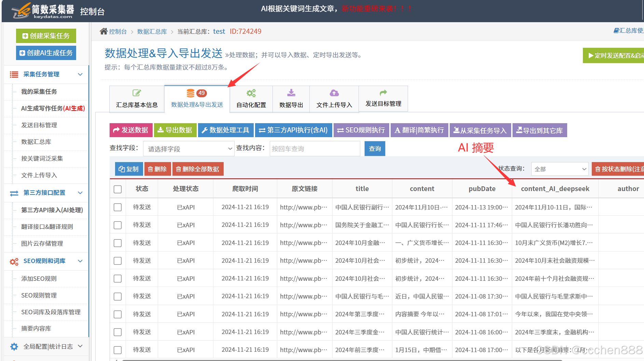Click the 采集任务管理 list icon

coord(14,74)
